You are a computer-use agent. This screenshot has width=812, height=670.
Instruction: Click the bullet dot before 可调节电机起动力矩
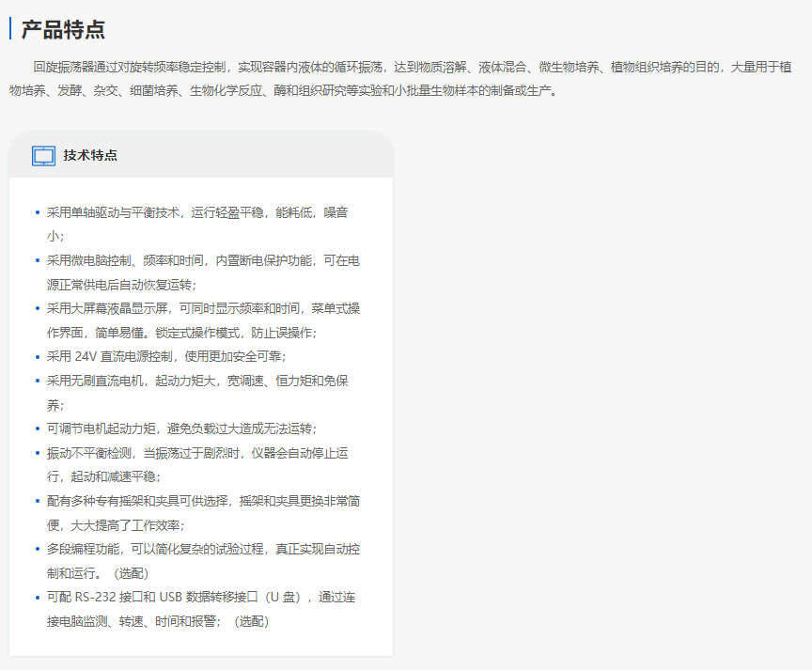coord(38,428)
